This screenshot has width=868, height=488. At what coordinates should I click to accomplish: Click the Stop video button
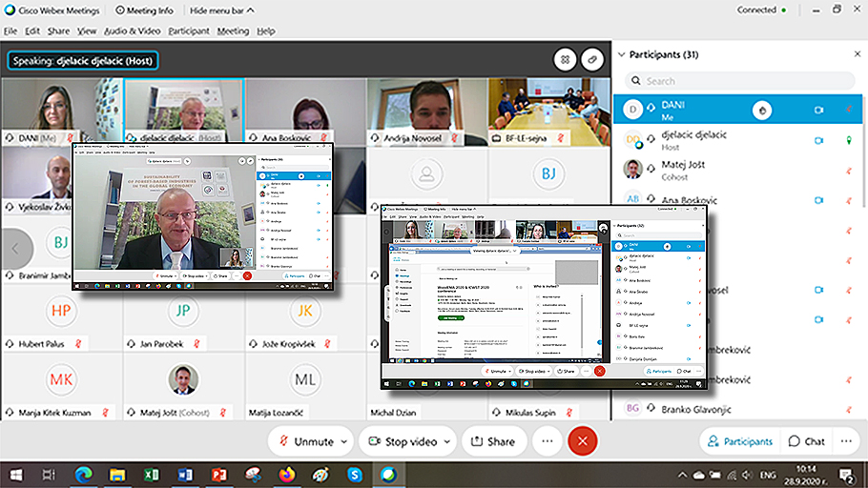[403, 441]
